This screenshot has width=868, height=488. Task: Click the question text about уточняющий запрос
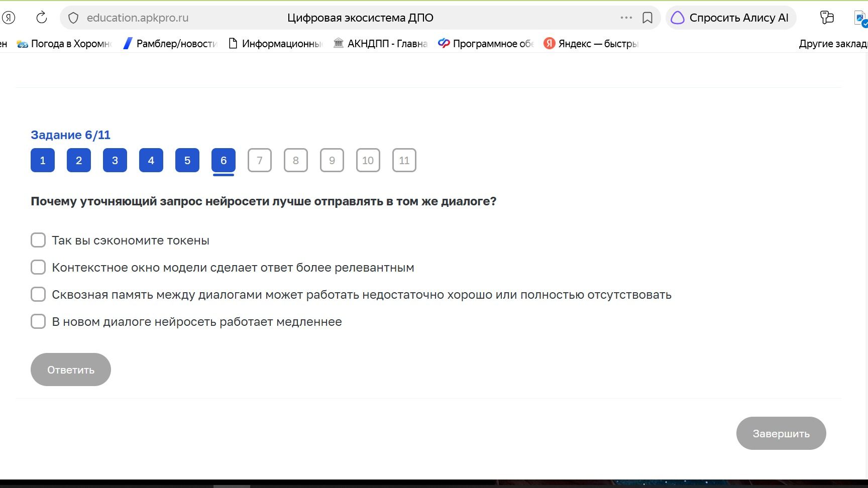pos(264,201)
